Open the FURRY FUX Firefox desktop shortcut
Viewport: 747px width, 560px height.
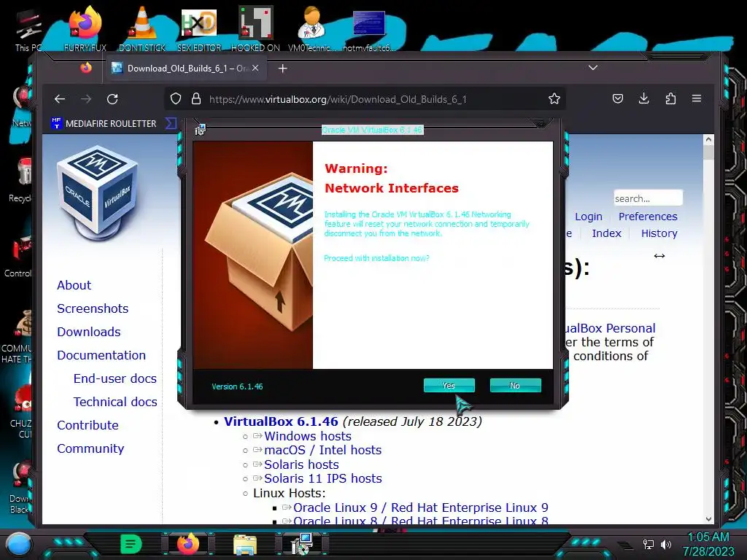(x=85, y=28)
